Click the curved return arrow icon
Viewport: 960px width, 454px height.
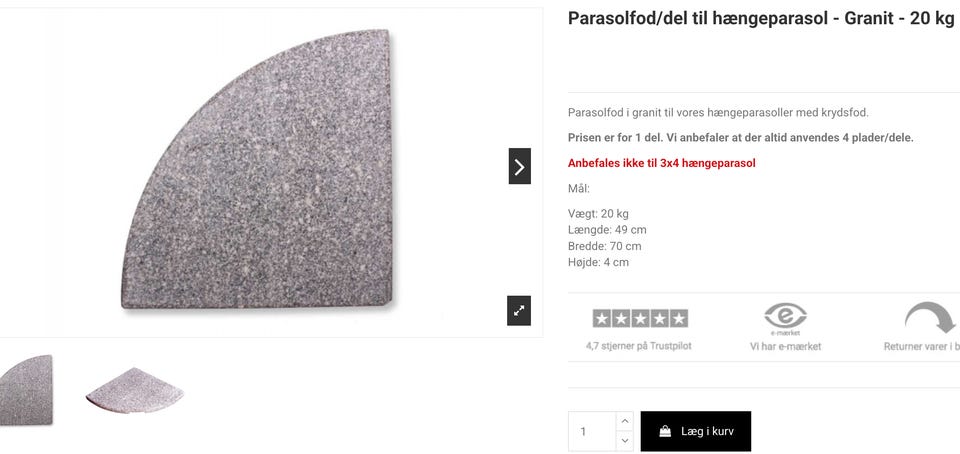coord(929,318)
